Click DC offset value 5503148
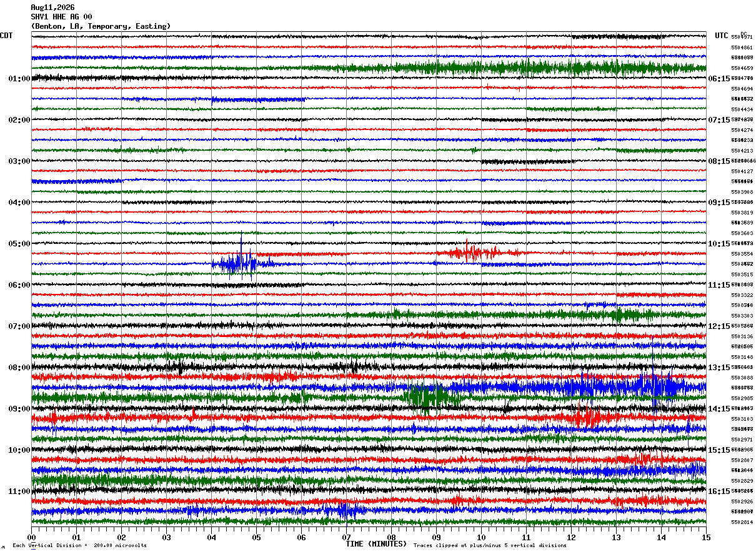The width and height of the screenshot is (756, 554). (x=742, y=357)
